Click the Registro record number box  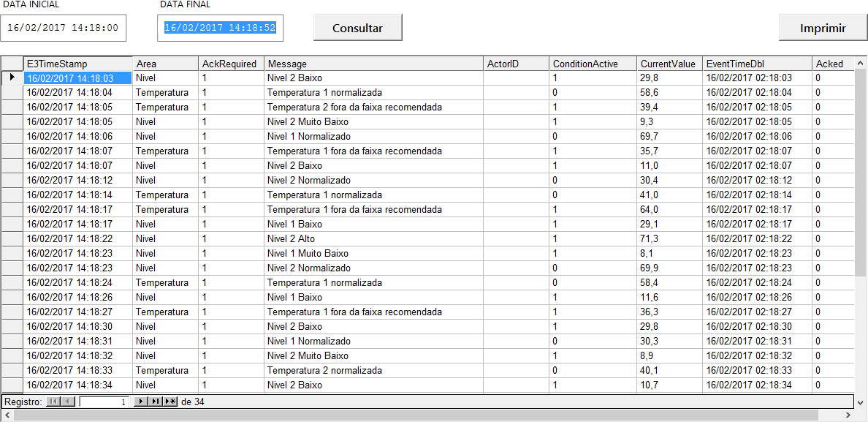(x=102, y=401)
